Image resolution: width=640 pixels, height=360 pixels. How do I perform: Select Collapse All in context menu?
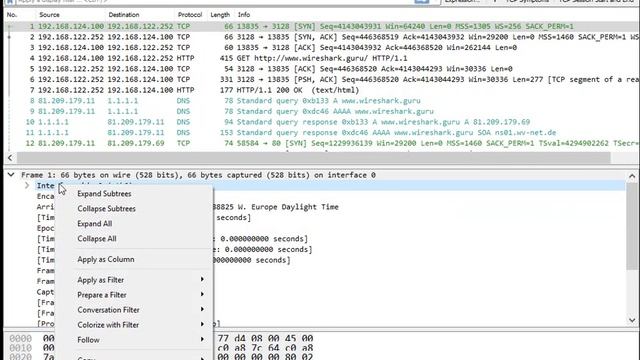(97, 239)
